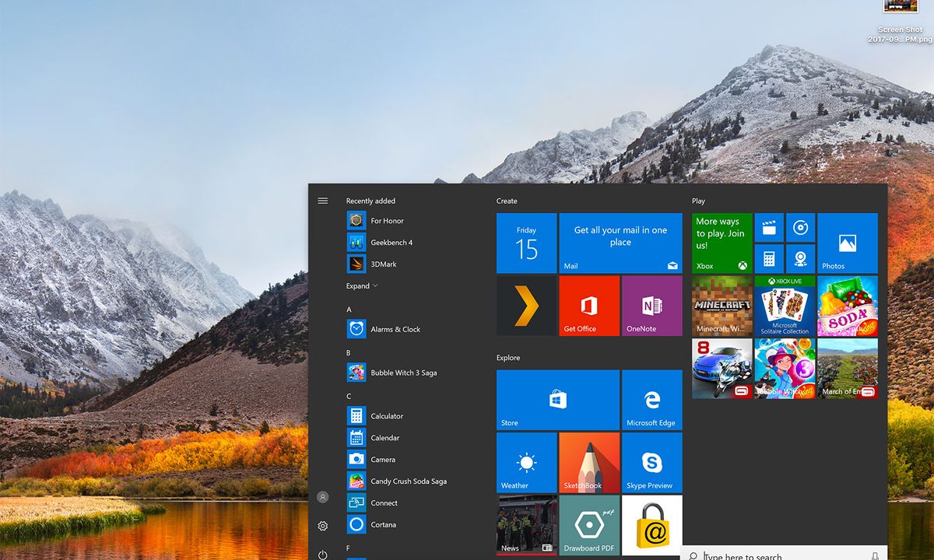Launch Skype Preview tile
934x560 pixels.
tap(652, 463)
